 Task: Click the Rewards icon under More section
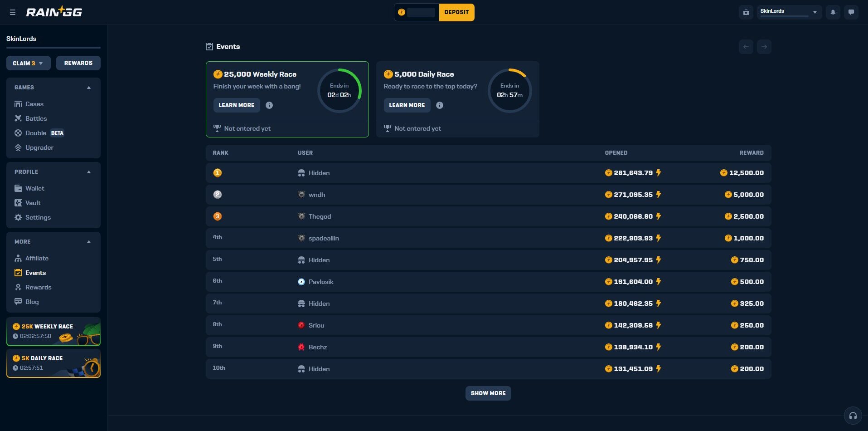pyautogui.click(x=18, y=287)
